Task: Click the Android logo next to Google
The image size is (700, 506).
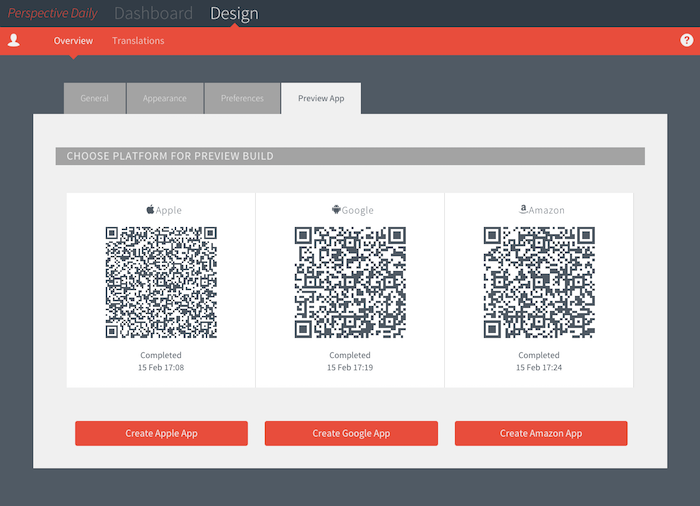Action: pyautogui.click(x=336, y=209)
